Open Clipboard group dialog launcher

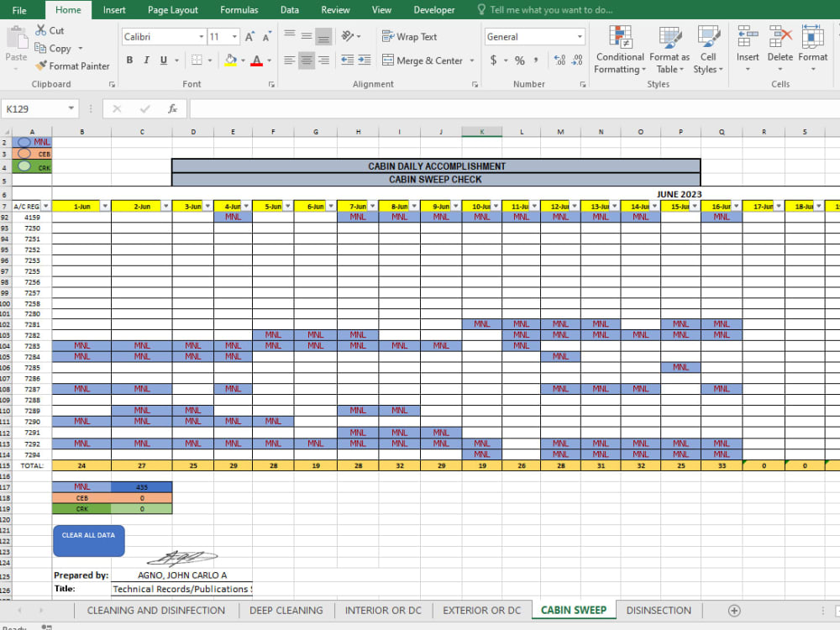coord(112,85)
